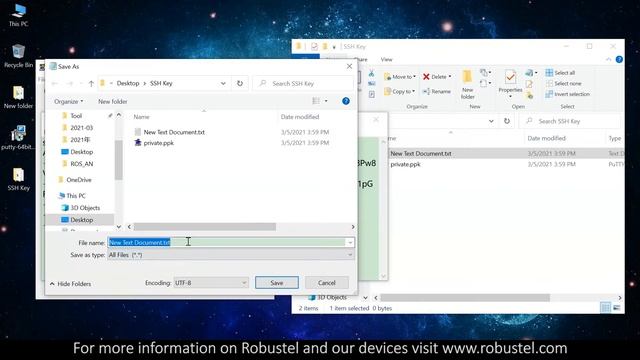The image size is (640, 360).
Task: Open the Organize menu in Save As
Action: pyautogui.click(x=69, y=101)
